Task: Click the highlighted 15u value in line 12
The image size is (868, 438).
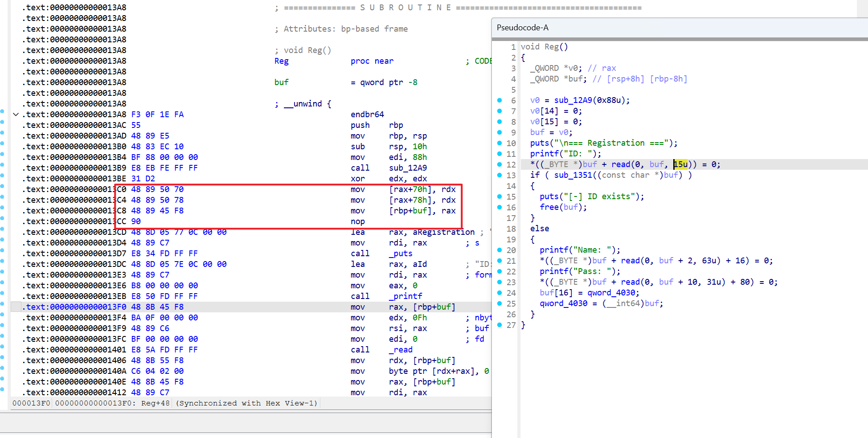Action: click(680, 164)
